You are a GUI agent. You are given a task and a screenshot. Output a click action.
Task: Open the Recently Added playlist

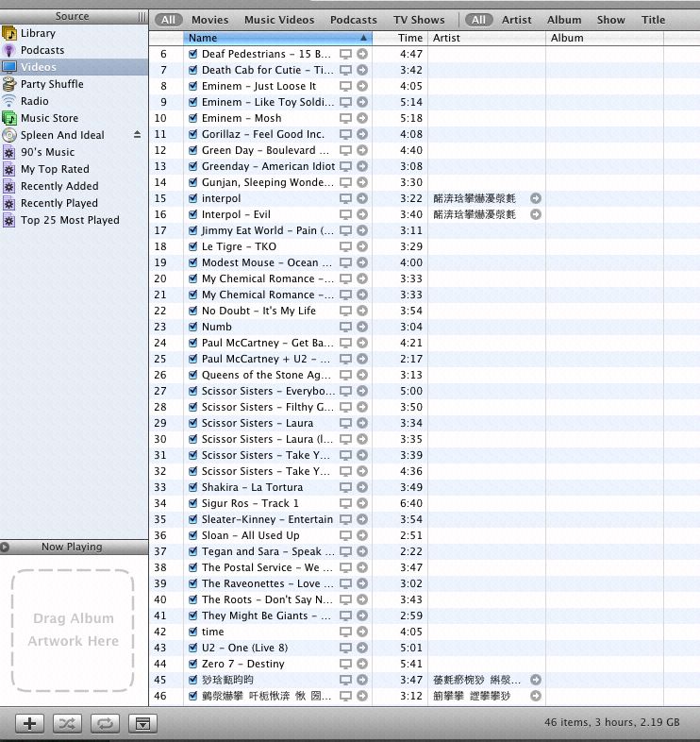59,187
